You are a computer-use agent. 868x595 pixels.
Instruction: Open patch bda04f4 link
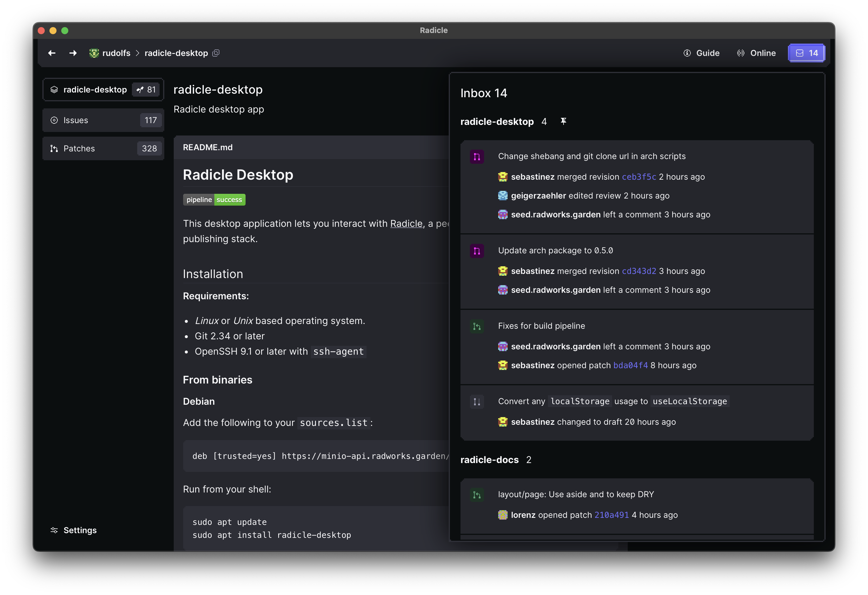click(x=630, y=365)
